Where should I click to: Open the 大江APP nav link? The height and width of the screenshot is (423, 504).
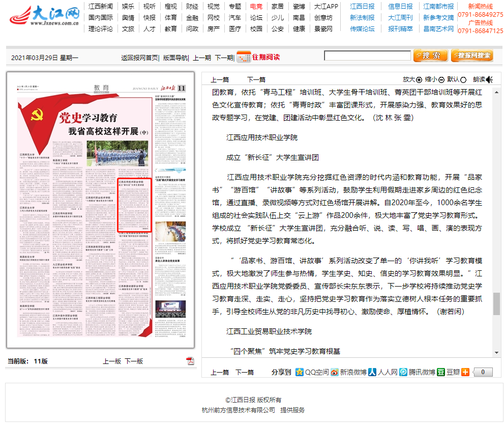point(326,7)
